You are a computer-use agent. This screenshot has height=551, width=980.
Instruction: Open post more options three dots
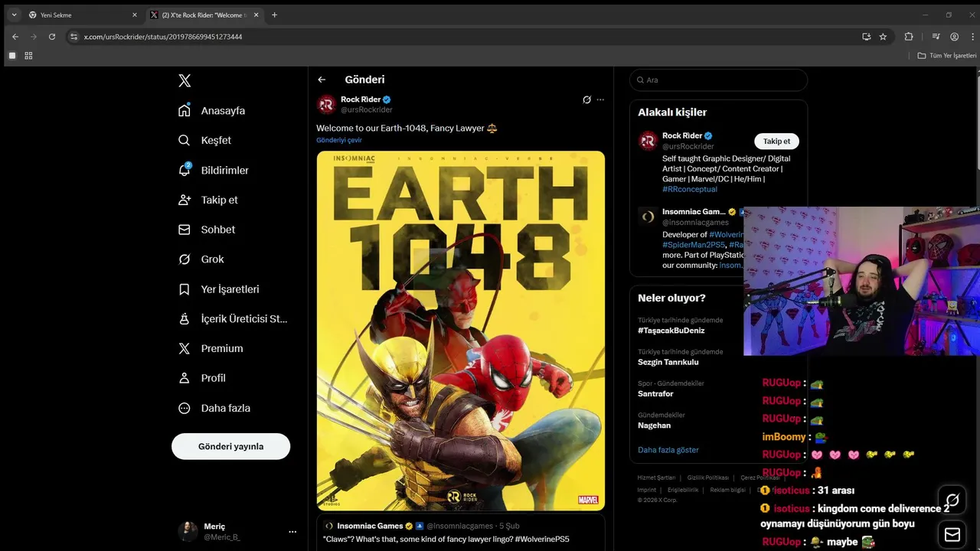600,99
